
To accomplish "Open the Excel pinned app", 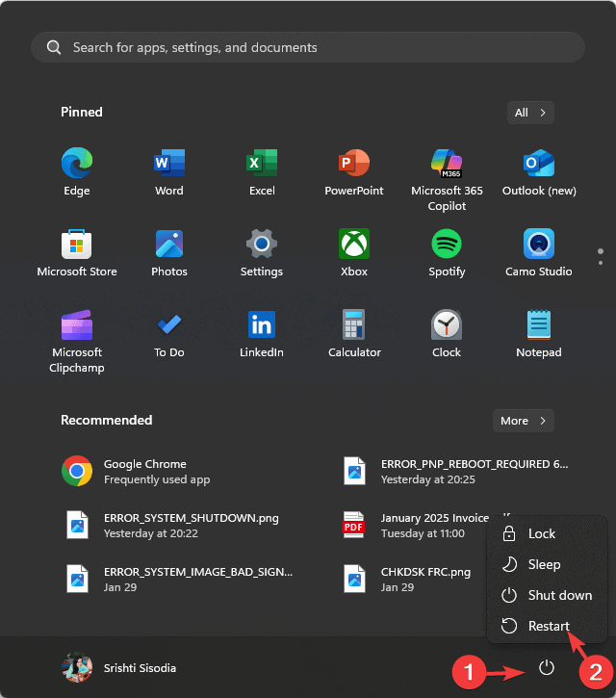I will 262,171.
